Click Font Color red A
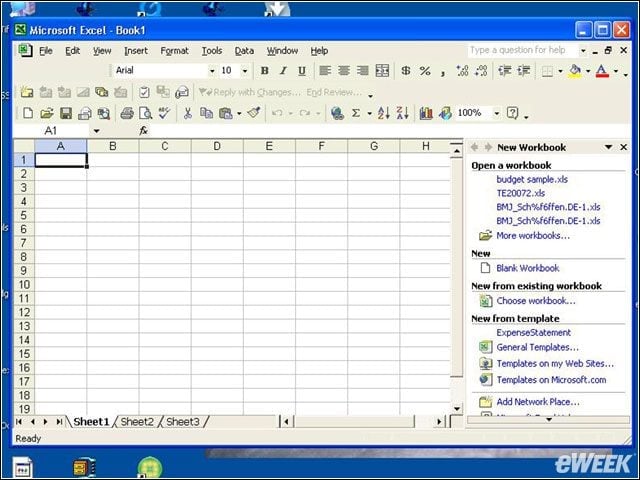The width and height of the screenshot is (640, 480). (x=602, y=71)
